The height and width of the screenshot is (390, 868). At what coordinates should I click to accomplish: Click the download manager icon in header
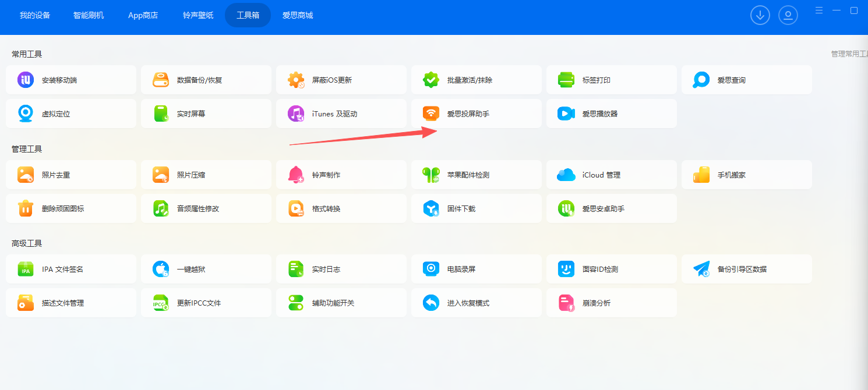(x=760, y=15)
